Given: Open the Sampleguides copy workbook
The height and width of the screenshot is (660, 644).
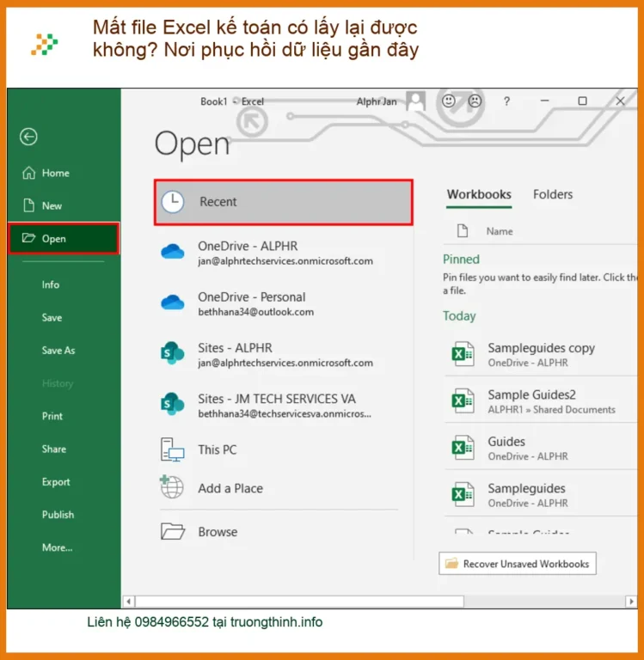Looking at the screenshot, I should (541, 354).
